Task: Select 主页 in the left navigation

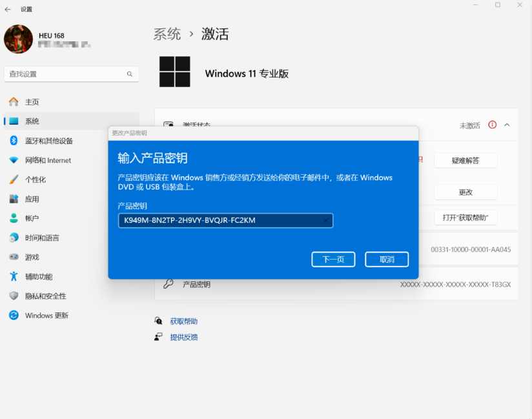Action: [32, 102]
